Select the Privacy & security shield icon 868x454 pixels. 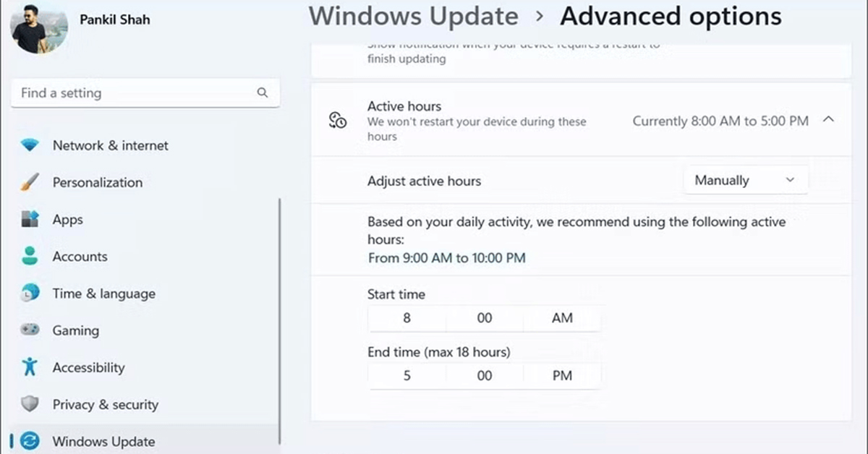[30, 404]
